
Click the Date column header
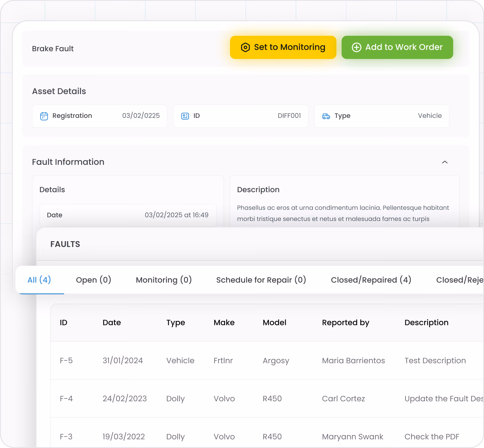coord(112,323)
